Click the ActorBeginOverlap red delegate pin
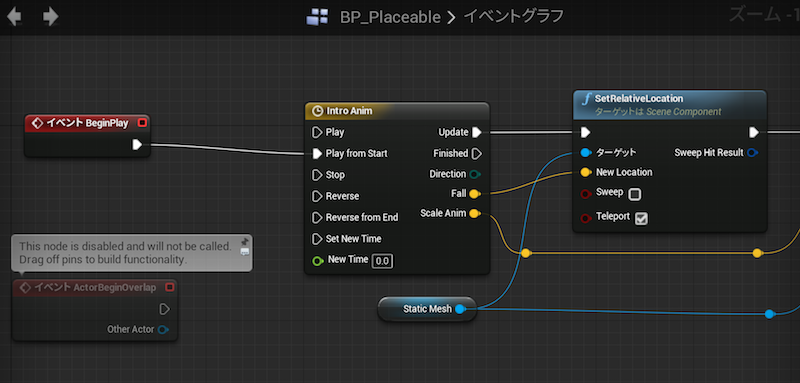The height and width of the screenshot is (383, 800). (169, 288)
